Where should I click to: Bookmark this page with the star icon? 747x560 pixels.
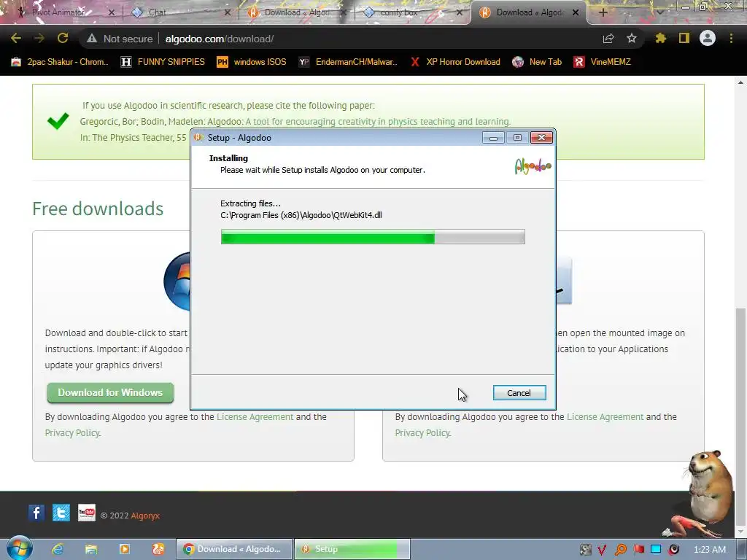pos(632,39)
